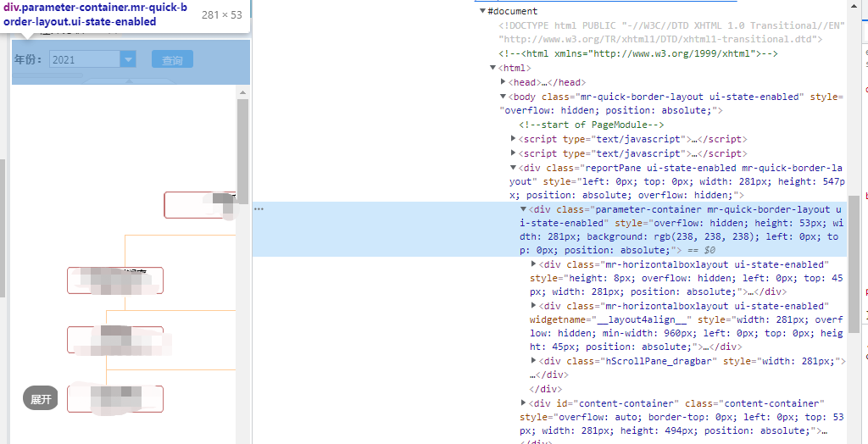Select the start of PageModule comment

click(591, 125)
